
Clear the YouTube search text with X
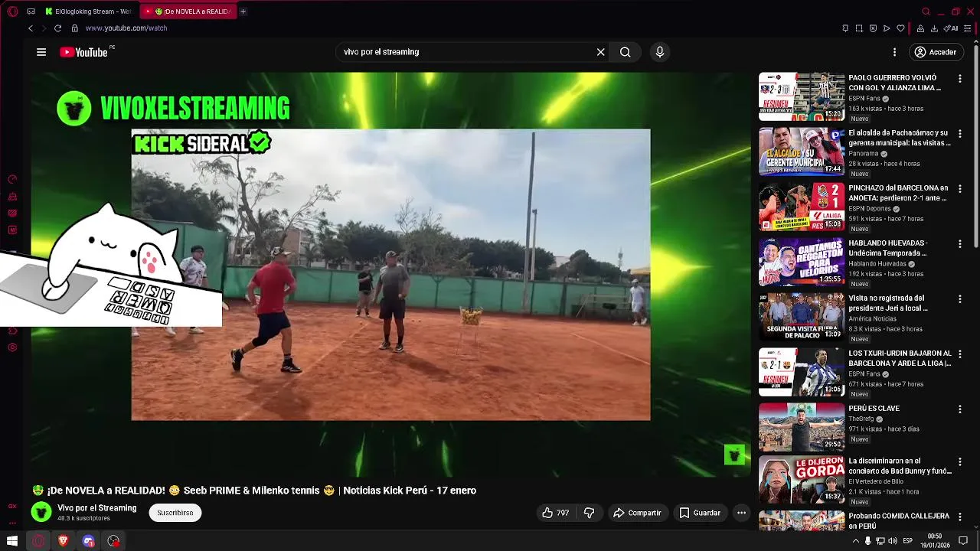(601, 52)
